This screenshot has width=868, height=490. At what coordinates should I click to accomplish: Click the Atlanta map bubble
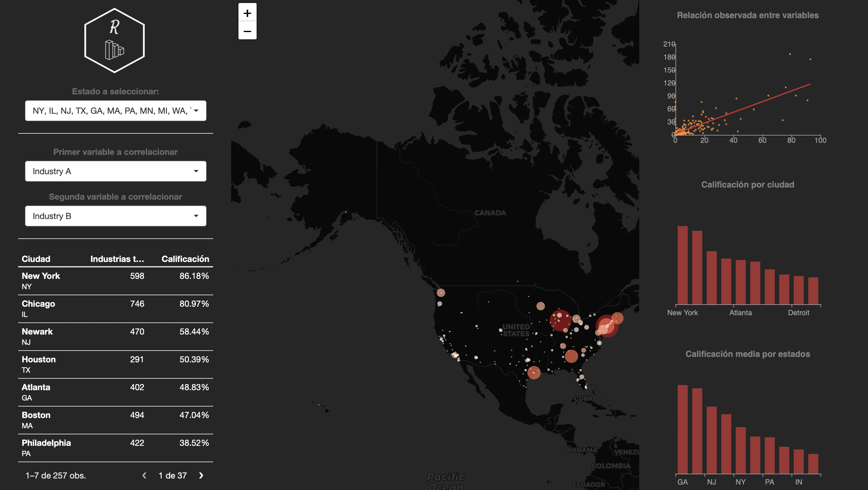(x=571, y=356)
